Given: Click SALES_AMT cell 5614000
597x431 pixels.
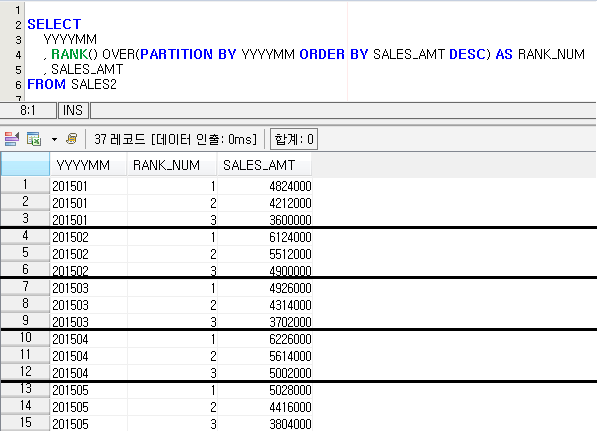Looking at the screenshot, I should (x=265, y=356).
